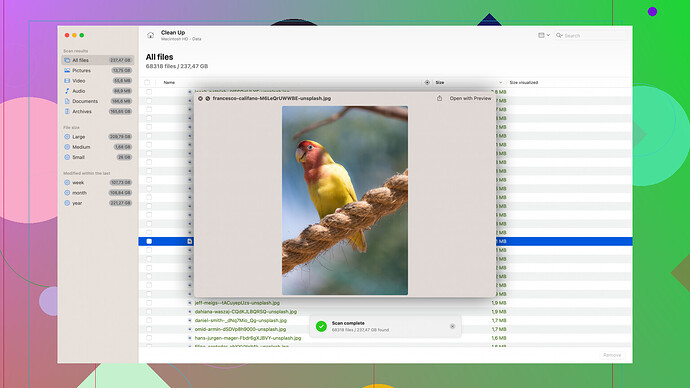This screenshot has height=388, width=690.
Task: Click the Size visualized column header
Action: [524, 82]
